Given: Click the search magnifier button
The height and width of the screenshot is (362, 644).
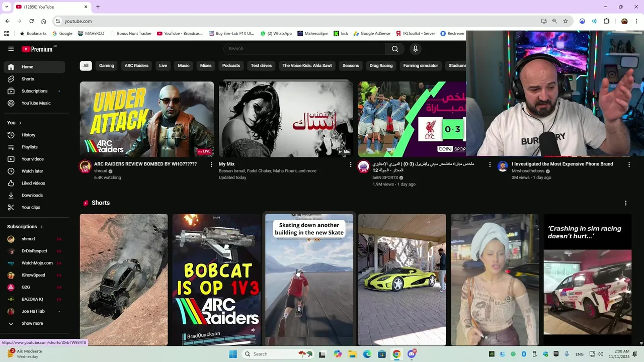Looking at the screenshot, I should [395, 49].
